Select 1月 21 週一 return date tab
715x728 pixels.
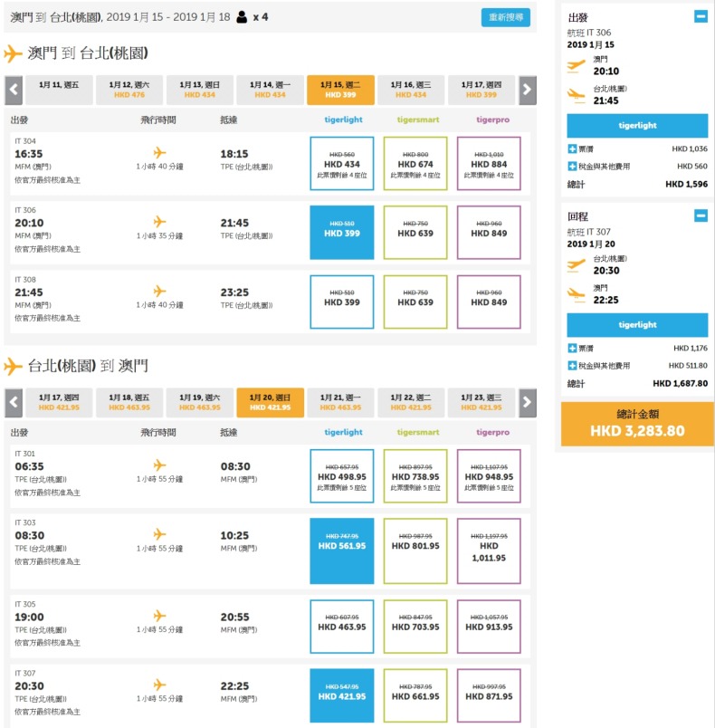(x=340, y=403)
